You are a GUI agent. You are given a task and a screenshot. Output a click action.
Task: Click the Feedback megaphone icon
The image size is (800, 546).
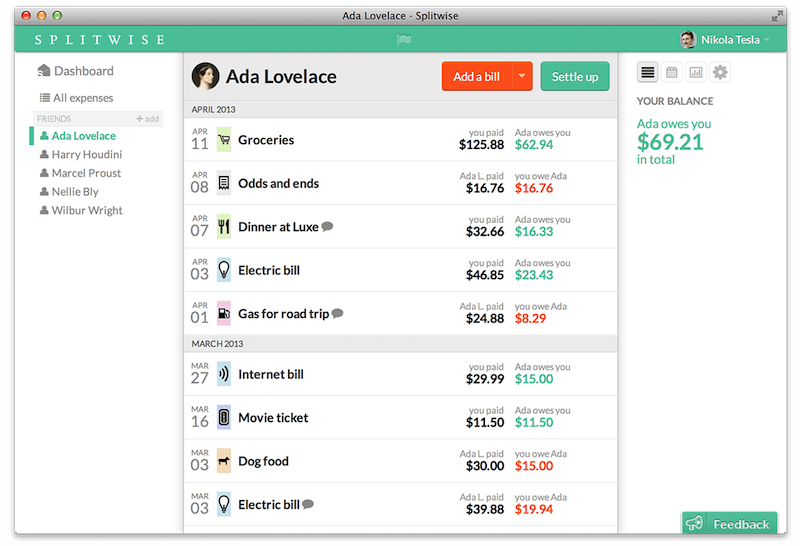click(694, 523)
